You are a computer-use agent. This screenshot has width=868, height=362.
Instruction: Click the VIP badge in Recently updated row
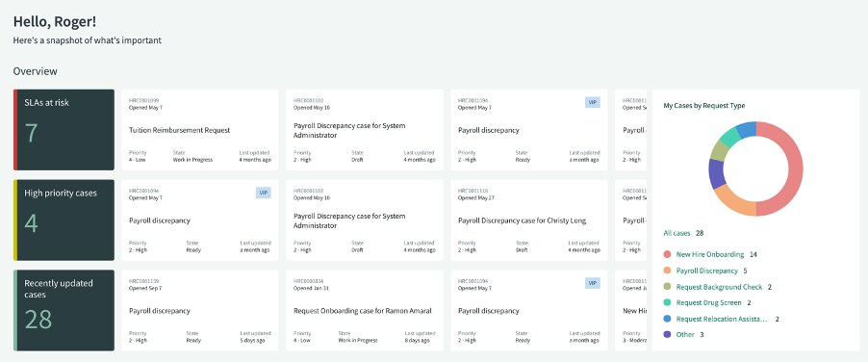coord(593,283)
